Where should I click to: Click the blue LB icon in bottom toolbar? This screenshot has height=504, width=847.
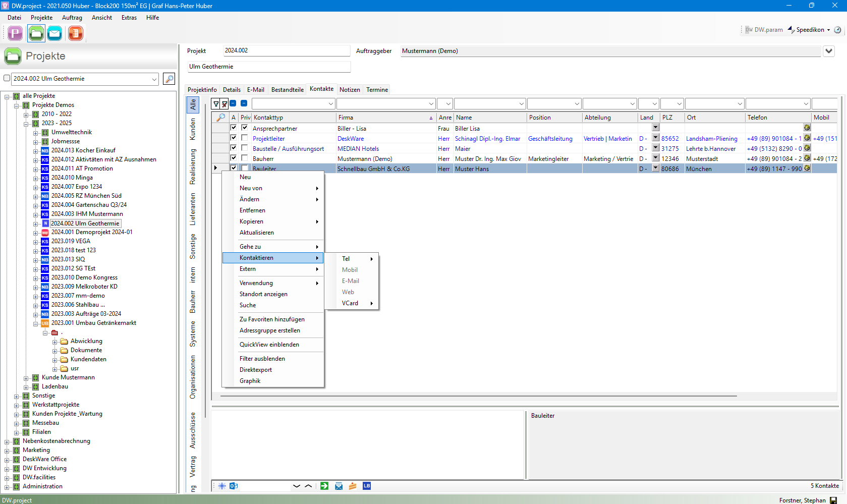coord(367,486)
